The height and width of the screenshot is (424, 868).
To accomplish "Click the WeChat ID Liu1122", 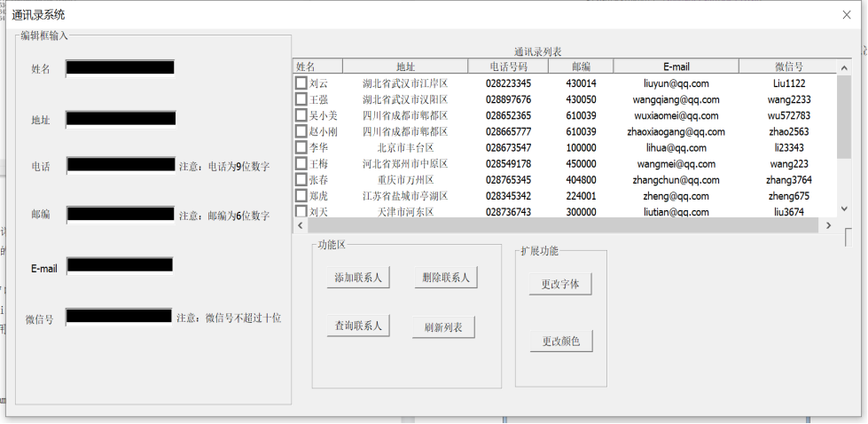I will click(789, 83).
